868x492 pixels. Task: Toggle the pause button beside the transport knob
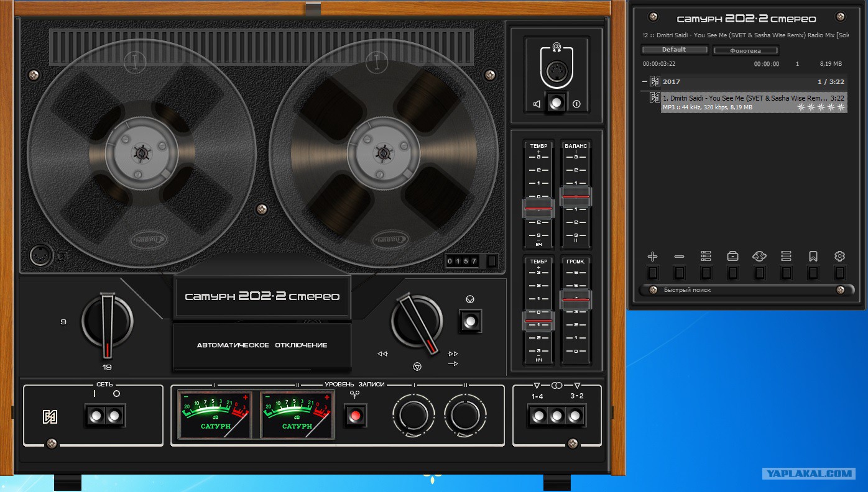[470, 321]
